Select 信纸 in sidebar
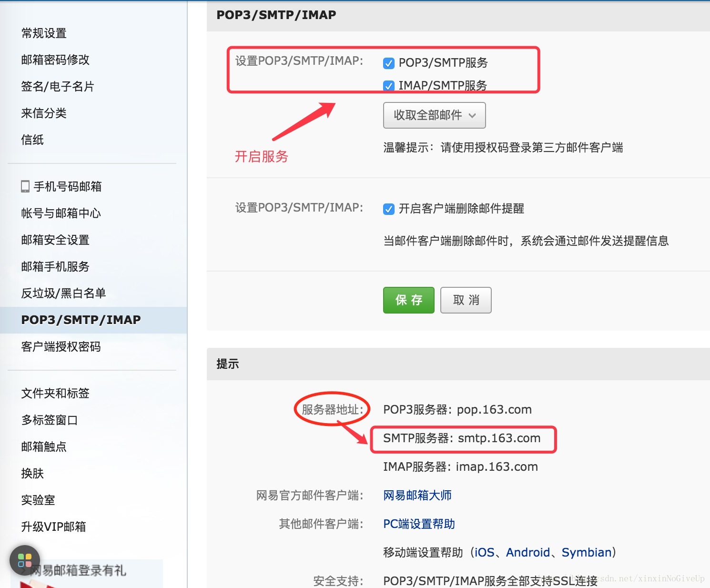Screen dimensions: 710x588 [x=32, y=140]
